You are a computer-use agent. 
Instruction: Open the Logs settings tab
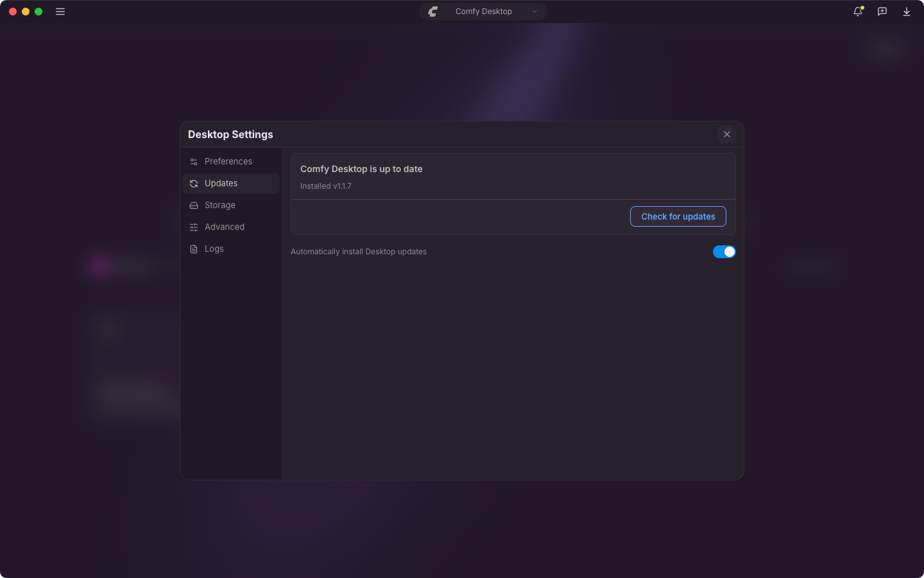tap(231, 249)
